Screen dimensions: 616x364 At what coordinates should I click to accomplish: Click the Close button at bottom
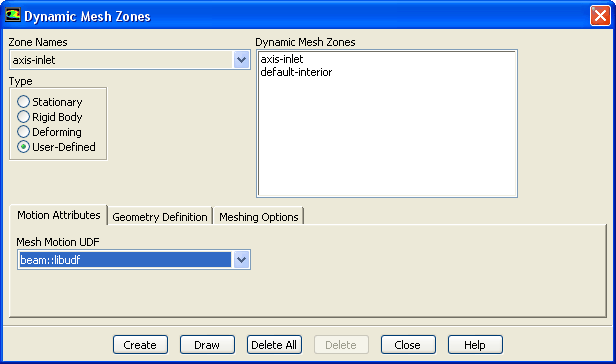click(408, 345)
